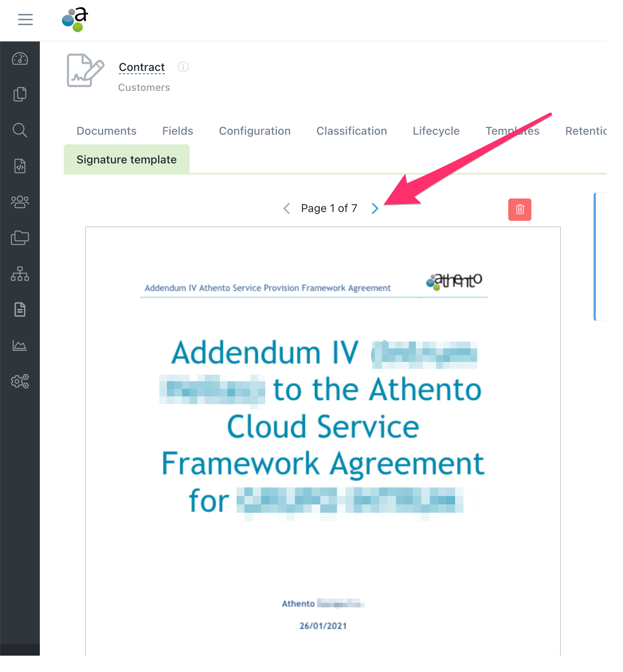Click the contract signature form icon
The width and height of the screenshot is (623, 672).
(x=85, y=70)
